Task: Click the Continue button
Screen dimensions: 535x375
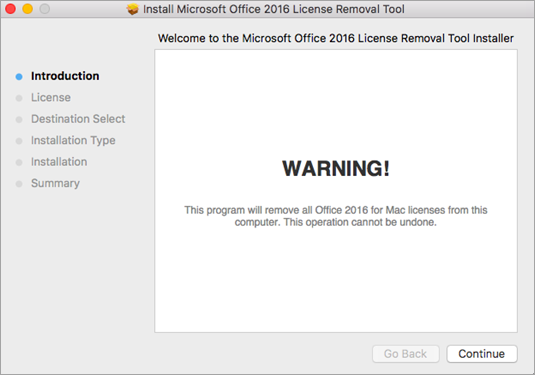Action: pos(482,354)
